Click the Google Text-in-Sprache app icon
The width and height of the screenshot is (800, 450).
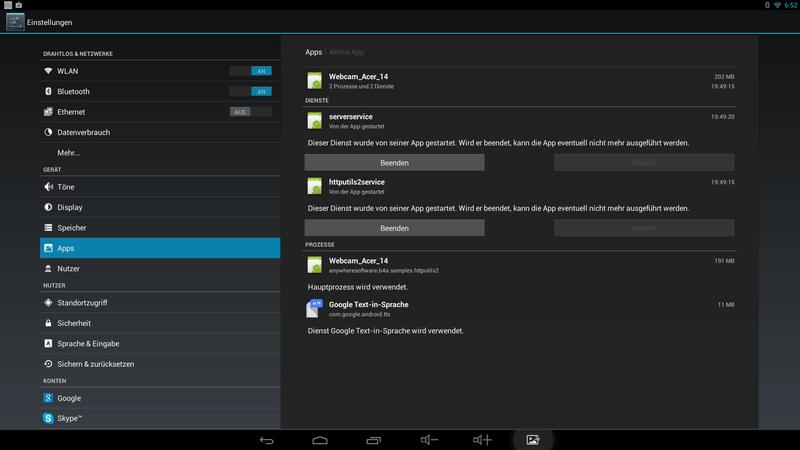314,309
